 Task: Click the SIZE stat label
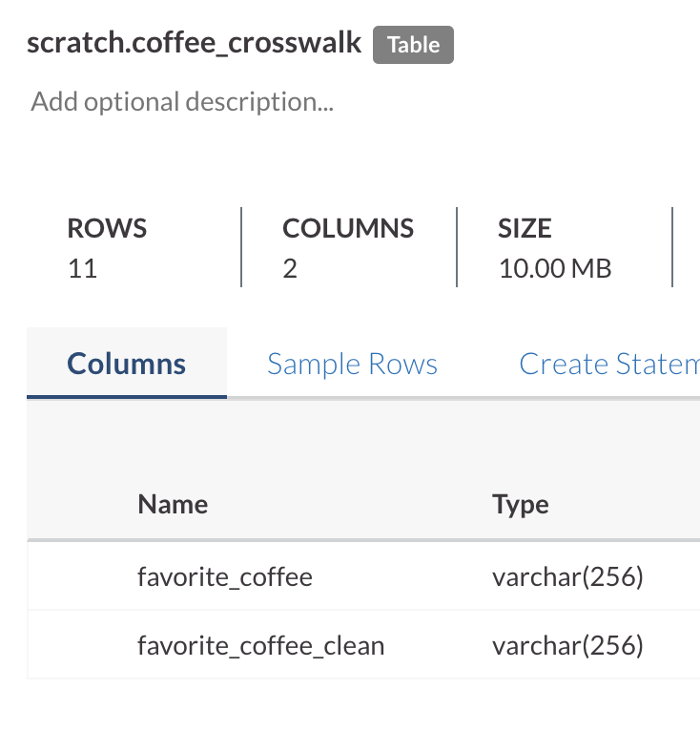pos(525,229)
